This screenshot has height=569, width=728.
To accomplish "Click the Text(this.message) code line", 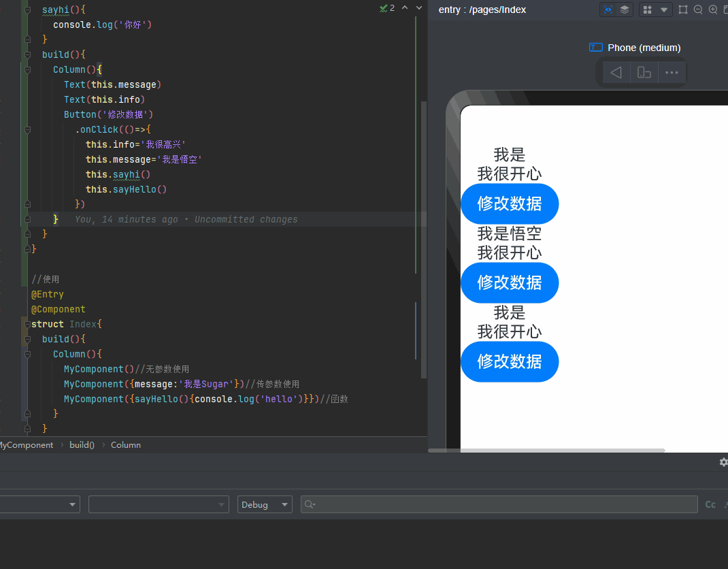I will (112, 84).
